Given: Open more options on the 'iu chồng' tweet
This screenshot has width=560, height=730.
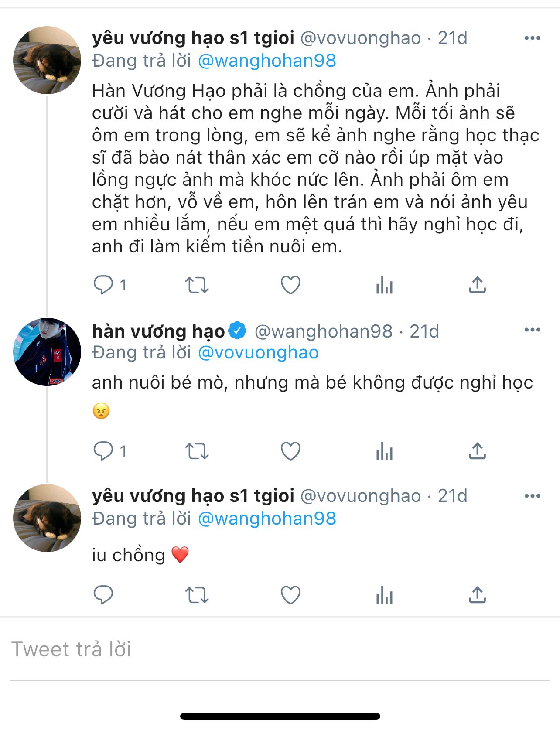Looking at the screenshot, I should click(532, 496).
